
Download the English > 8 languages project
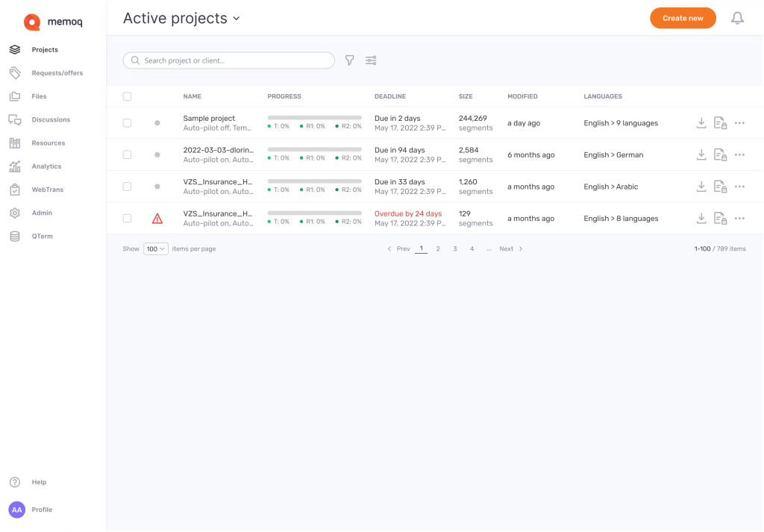pos(701,219)
